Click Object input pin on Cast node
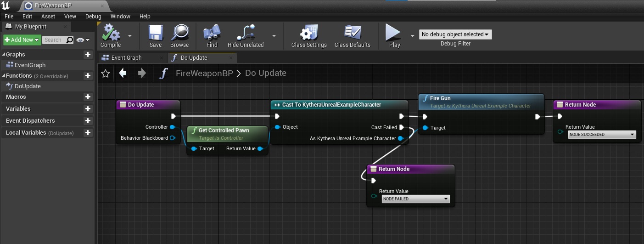The image size is (644, 244). [278, 127]
